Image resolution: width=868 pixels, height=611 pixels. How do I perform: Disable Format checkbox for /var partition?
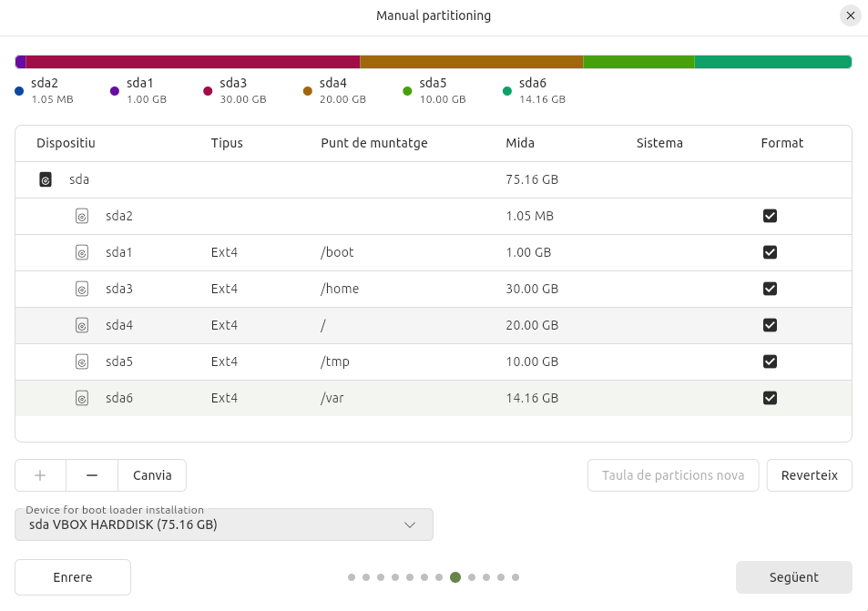pos(770,398)
